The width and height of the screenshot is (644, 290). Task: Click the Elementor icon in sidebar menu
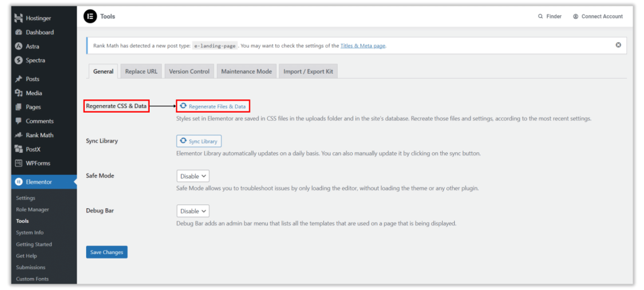pos(18,182)
